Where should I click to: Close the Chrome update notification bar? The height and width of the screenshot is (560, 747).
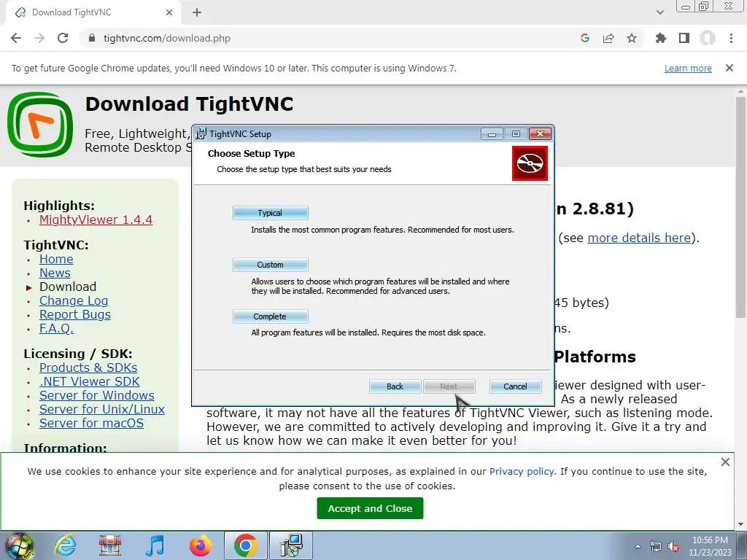[x=729, y=68]
